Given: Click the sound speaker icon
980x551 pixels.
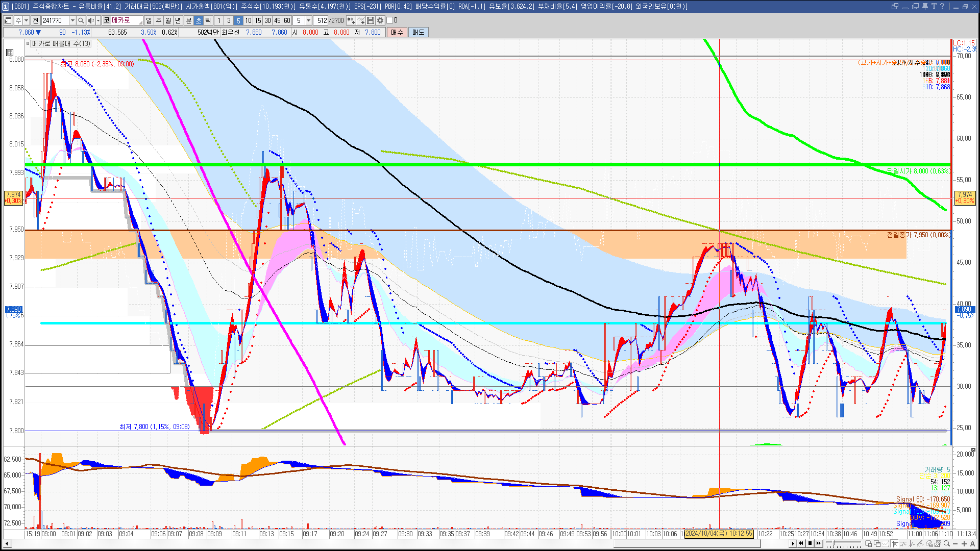Looking at the screenshot, I should (x=91, y=20).
